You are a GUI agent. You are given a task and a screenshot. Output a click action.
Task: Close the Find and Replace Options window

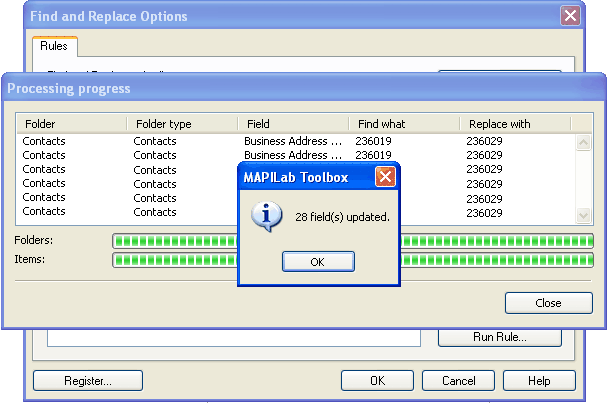coord(570,16)
